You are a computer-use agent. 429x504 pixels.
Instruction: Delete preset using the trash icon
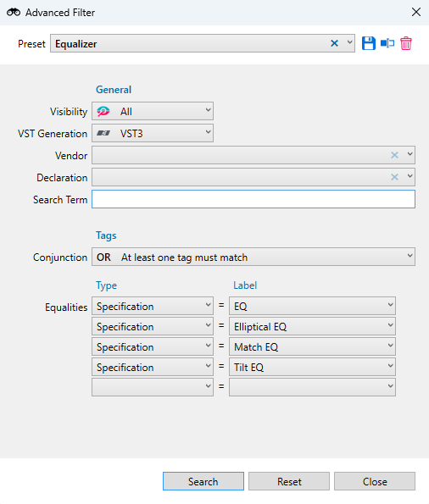click(406, 43)
